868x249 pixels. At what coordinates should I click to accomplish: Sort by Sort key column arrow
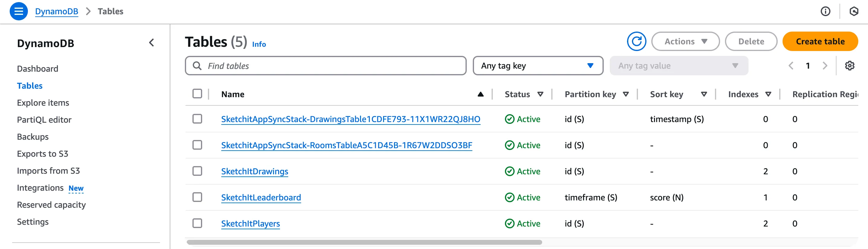703,94
